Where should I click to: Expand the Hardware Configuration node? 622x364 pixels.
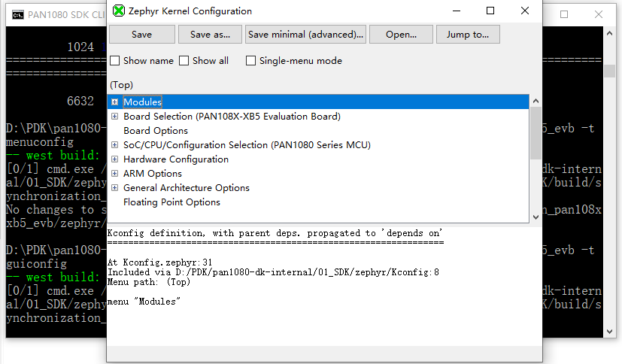[114, 159]
